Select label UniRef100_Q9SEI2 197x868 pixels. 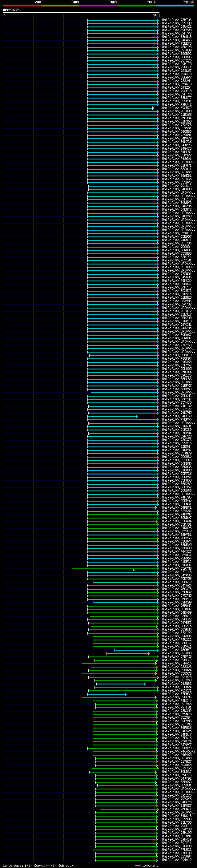pos(177,826)
